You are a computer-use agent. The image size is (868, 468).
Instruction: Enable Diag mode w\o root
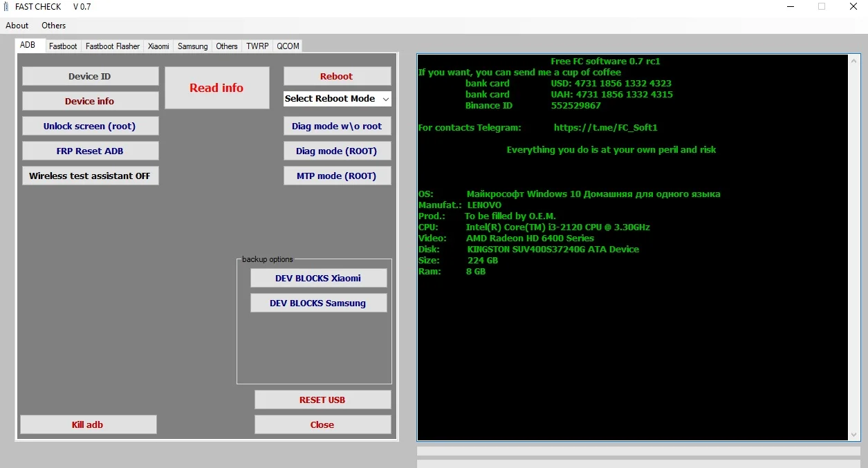point(337,126)
